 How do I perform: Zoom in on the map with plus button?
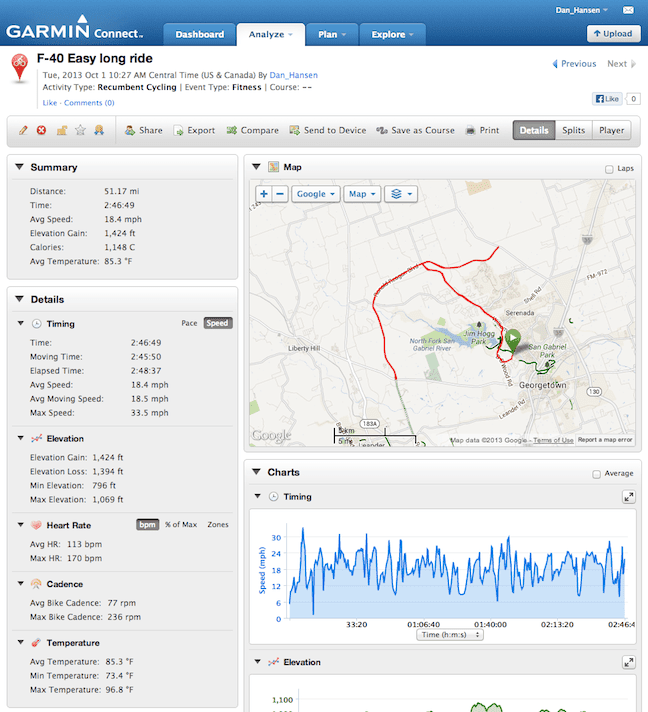tap(264, 194)
